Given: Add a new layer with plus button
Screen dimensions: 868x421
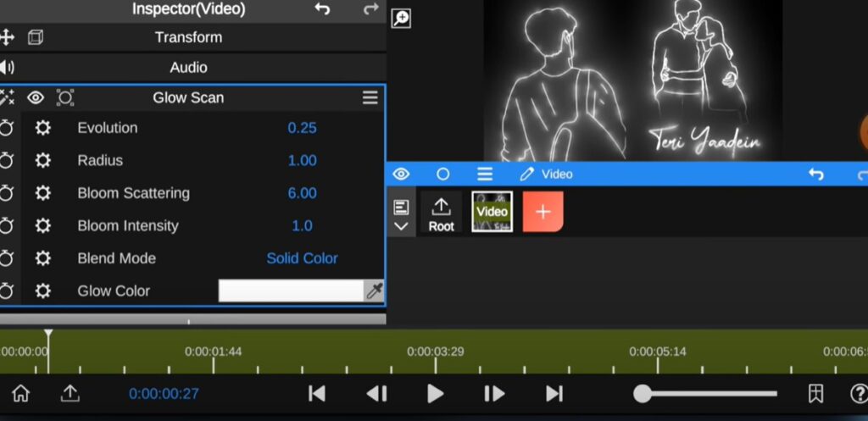Looking at the screenshot, I should click(543, 212).
